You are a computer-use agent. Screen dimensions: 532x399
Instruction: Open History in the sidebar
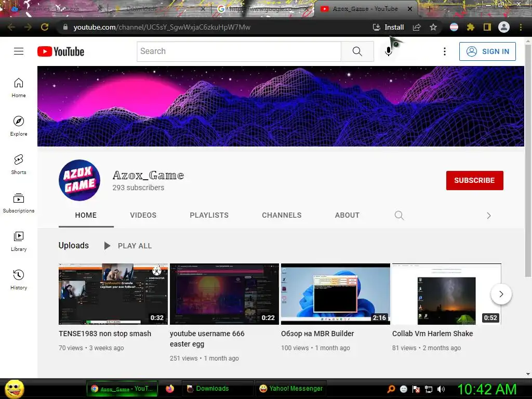pyautogui.click(x=19, y=280)
